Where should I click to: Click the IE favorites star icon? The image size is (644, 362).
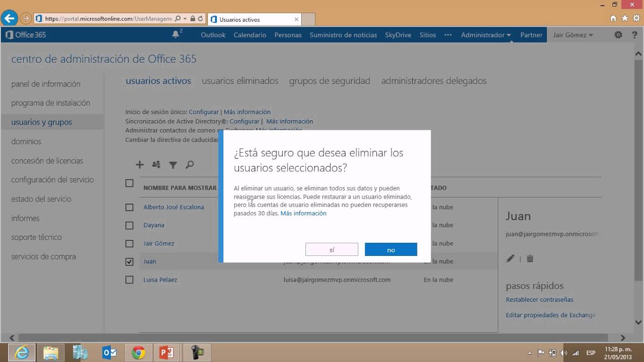[625, 18]
